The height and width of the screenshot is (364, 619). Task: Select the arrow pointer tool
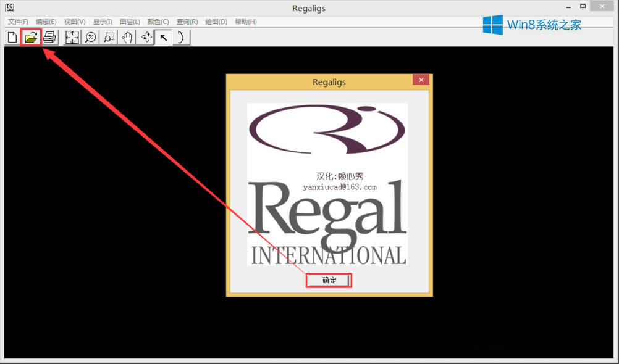coord(164,38)
